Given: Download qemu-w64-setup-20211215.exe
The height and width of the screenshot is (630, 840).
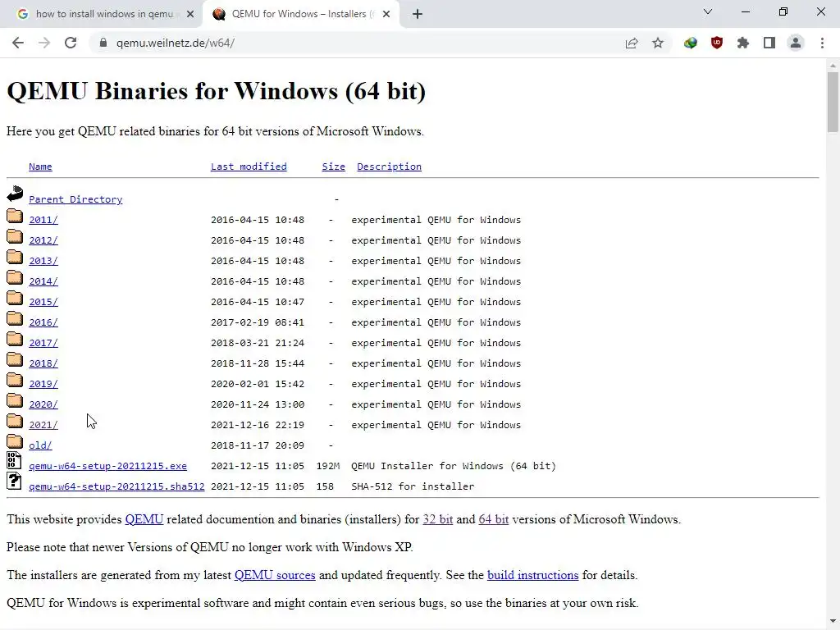Looking at the screenshot, I should 107,466.
